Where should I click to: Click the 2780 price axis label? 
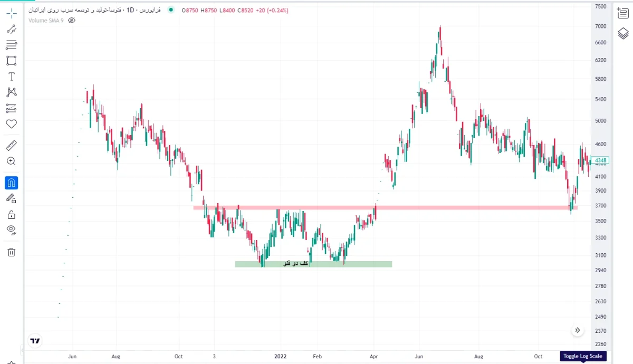(x=601, y=286)
